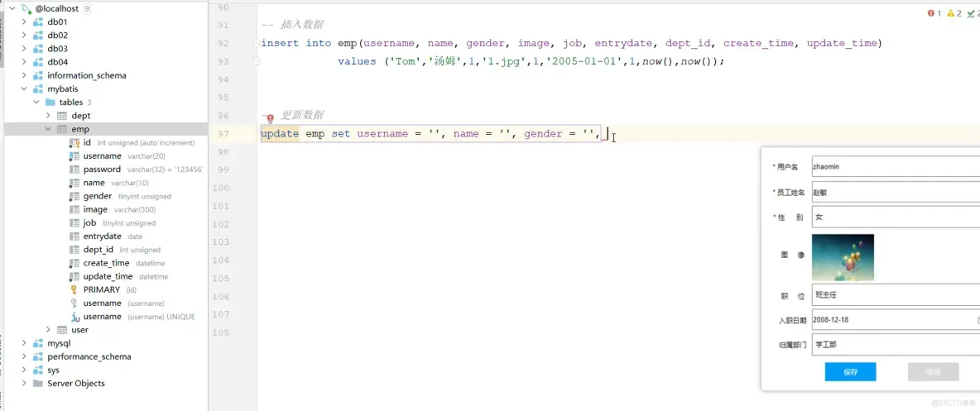Screen dimensions: 980x411
Task: Expand the information_schema node
Action: (x=24, y=75)
